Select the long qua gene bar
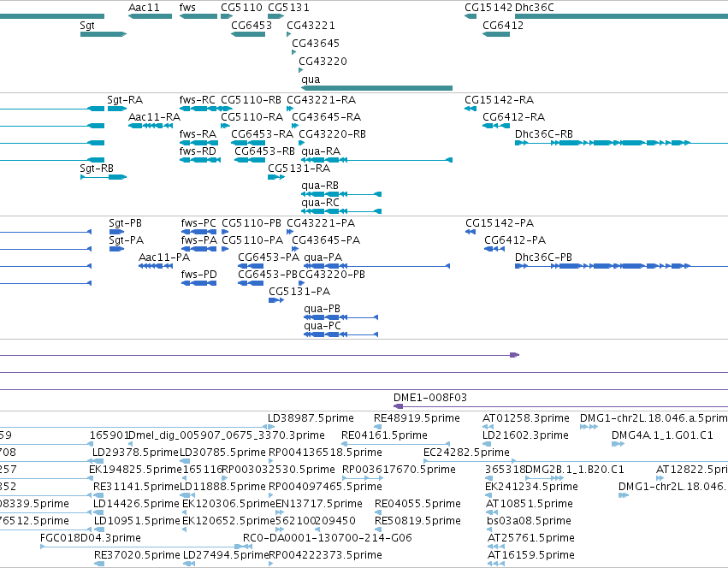The height and width of the screenshot is (568, 728). coord(376,88)
